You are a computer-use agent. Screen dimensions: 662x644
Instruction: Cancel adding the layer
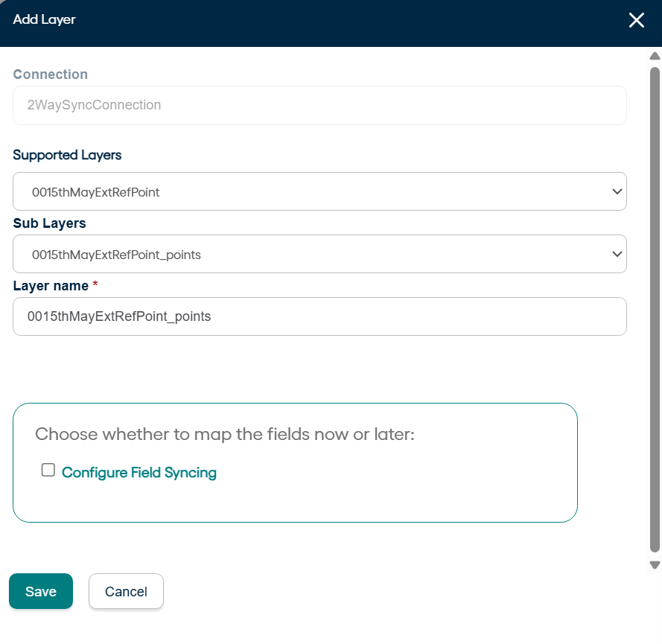(x=126, y=591)
